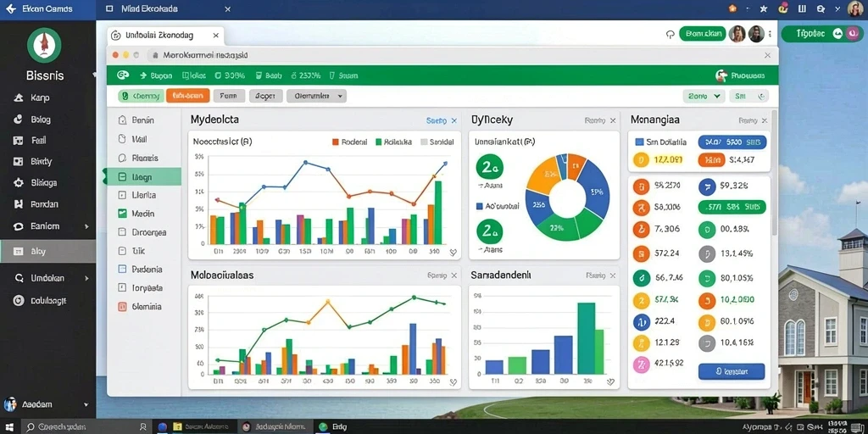Image resolution: width=868 pixels, height=434 pixels.
Task: Click the back arrow in top-left corner
Action: tap(10, 8)
